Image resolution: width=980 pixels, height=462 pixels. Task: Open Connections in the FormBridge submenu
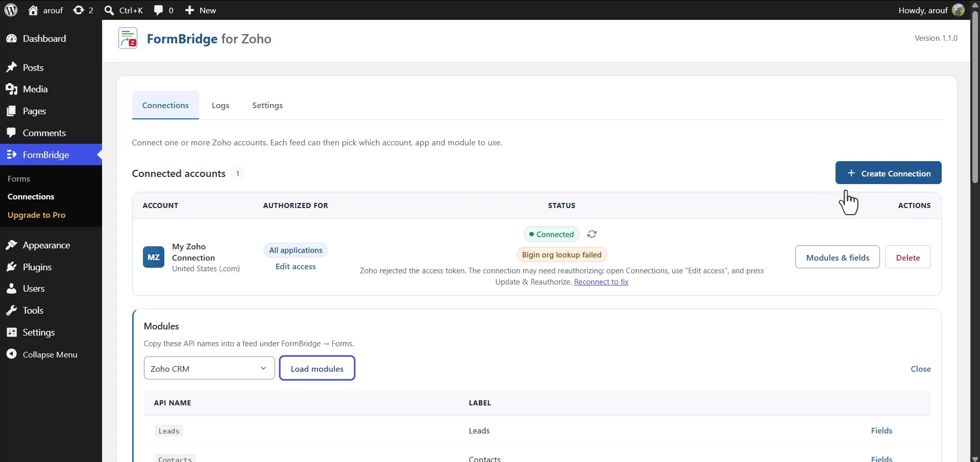coord(31,197)
